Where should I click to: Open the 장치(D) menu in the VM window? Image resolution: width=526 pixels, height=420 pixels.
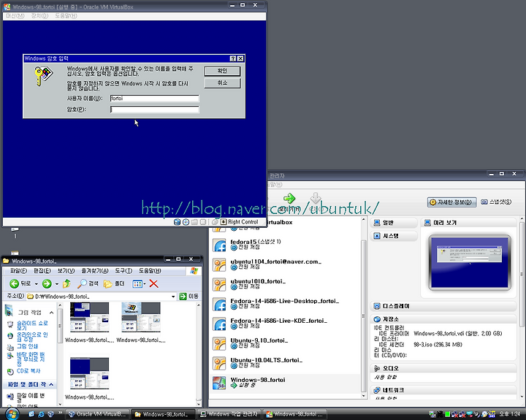[39, 16]
